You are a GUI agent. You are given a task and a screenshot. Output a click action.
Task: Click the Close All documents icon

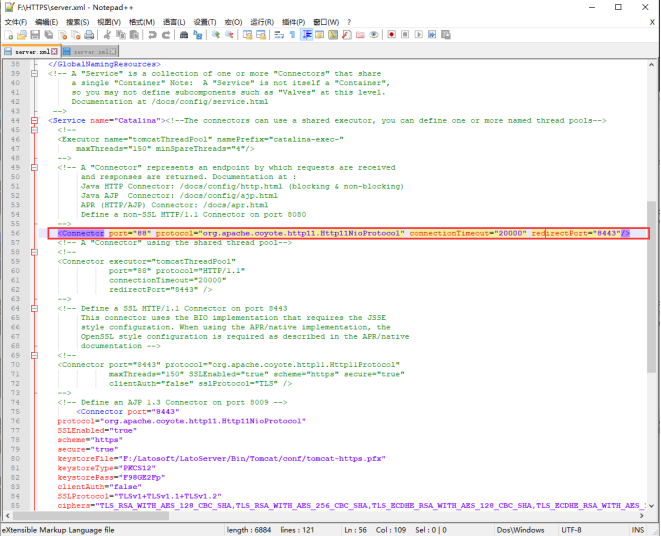[x=76, y=35]
